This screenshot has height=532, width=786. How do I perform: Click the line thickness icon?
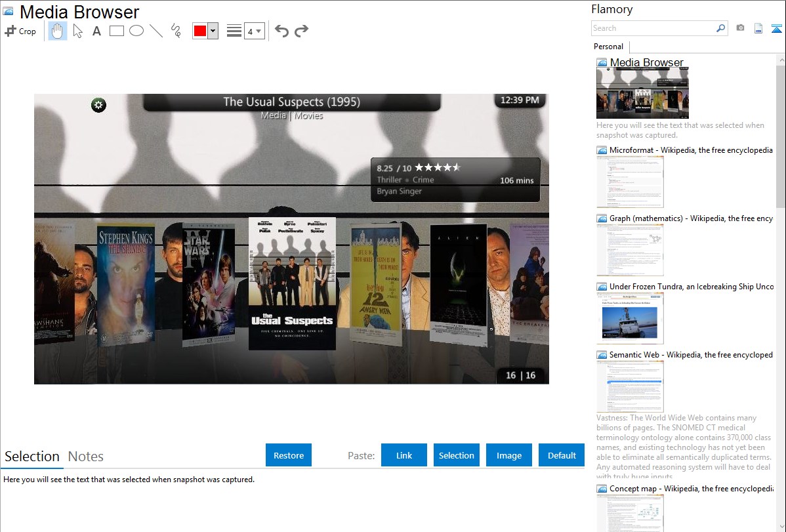(x=234, y=31)
